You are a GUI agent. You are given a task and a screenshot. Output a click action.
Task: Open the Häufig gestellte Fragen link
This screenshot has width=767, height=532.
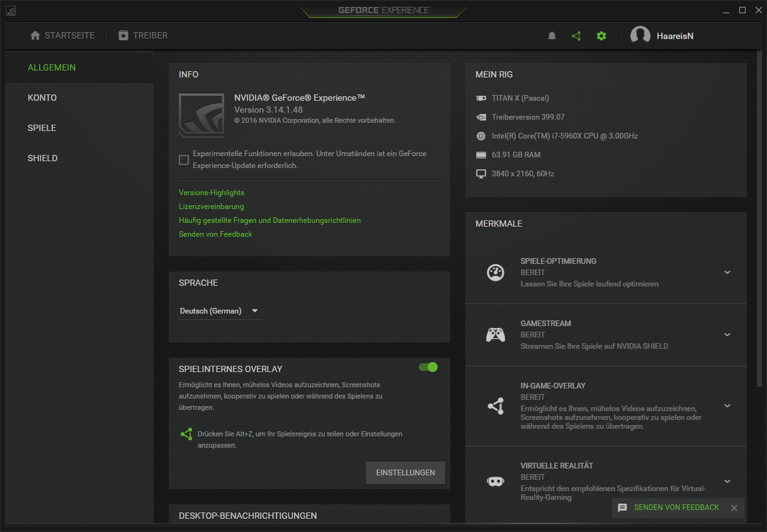(x=270, y=220)
